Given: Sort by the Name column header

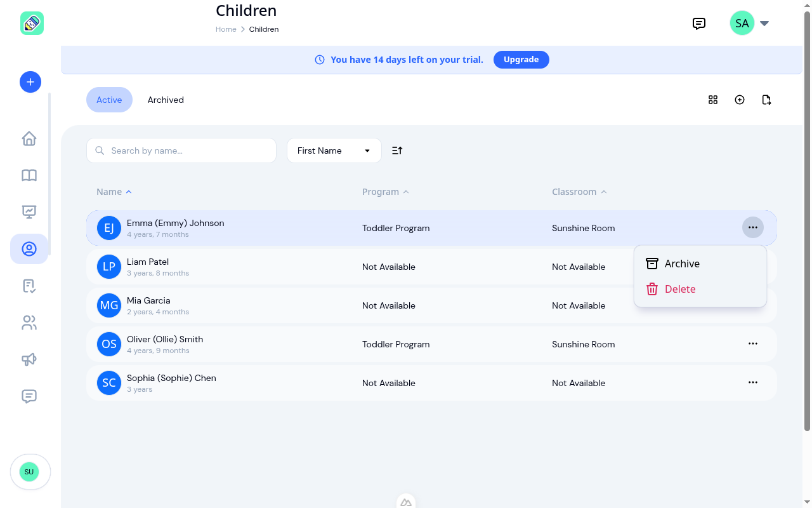Looking at the screenshot, I should 114,192.
